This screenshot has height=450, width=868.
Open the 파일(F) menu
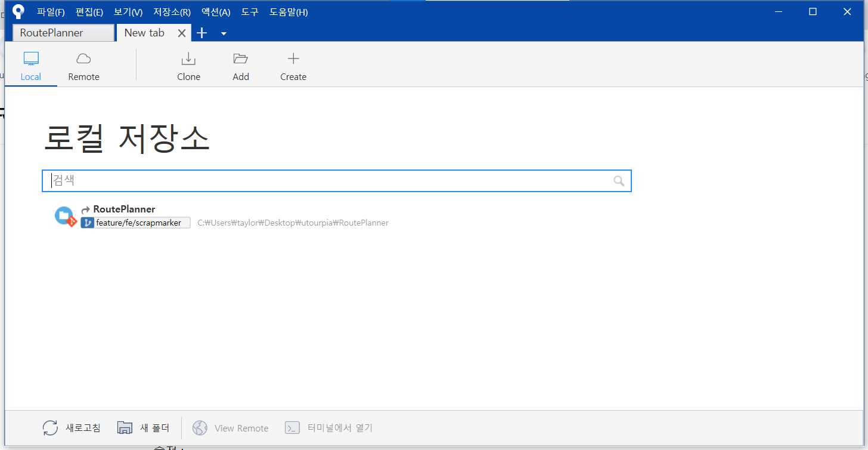(x=51, y=12)
